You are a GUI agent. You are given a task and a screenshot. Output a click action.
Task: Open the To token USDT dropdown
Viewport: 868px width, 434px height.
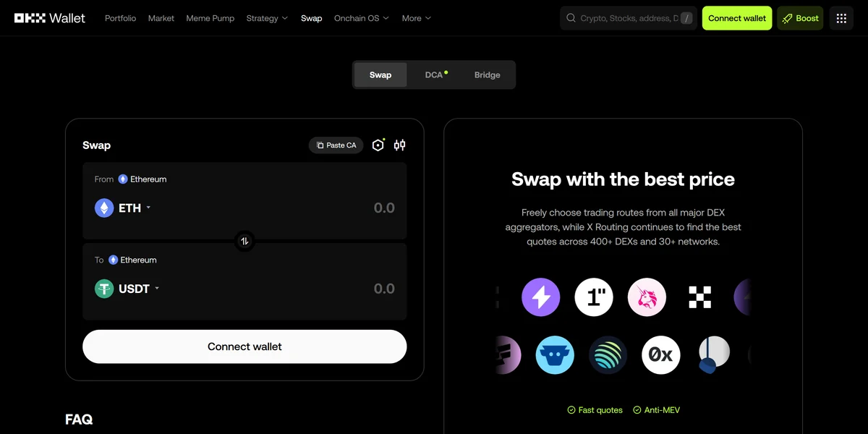pyautogui.click(x=127, y=289)
